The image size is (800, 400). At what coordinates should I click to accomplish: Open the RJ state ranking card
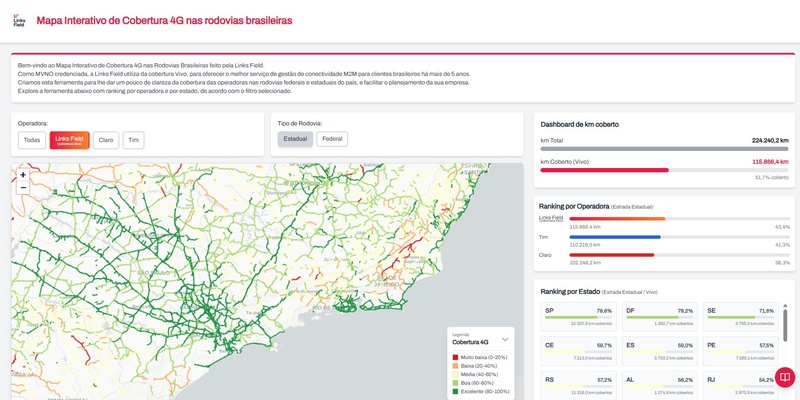(x=741, y=385)
